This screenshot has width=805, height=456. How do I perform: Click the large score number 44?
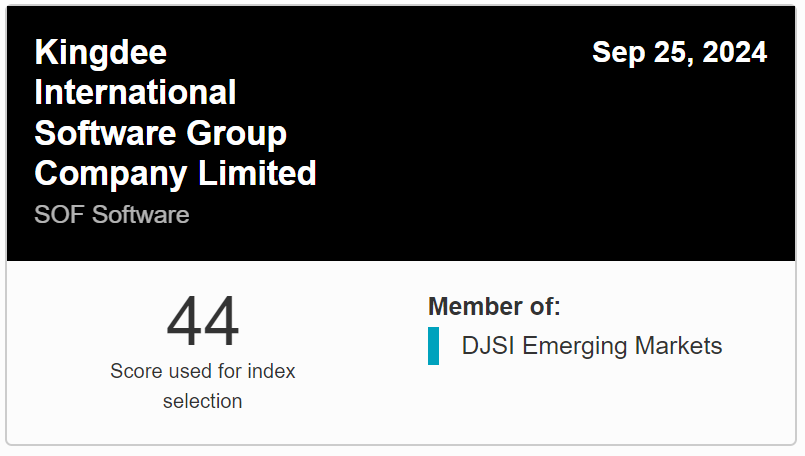pos(203,322)
